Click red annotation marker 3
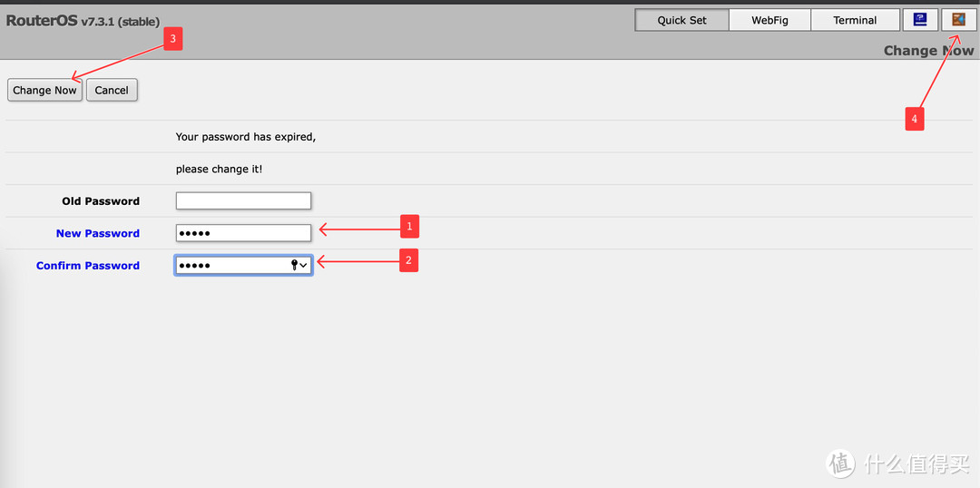This screenshot has height=488, width=980. (x=172, y=39)
